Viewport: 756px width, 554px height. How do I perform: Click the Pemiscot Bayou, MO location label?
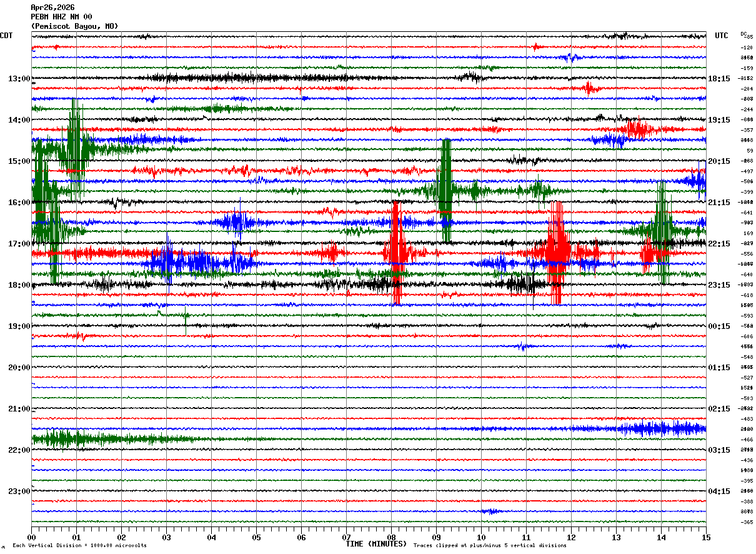(x=74, y=26)
